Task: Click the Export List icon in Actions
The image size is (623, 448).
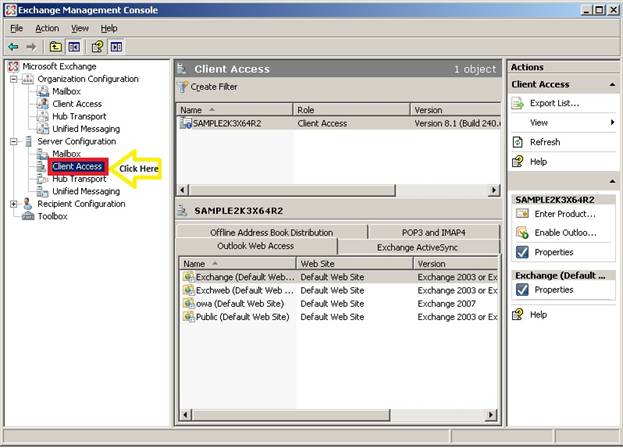Action: click(x=518, y=103)
